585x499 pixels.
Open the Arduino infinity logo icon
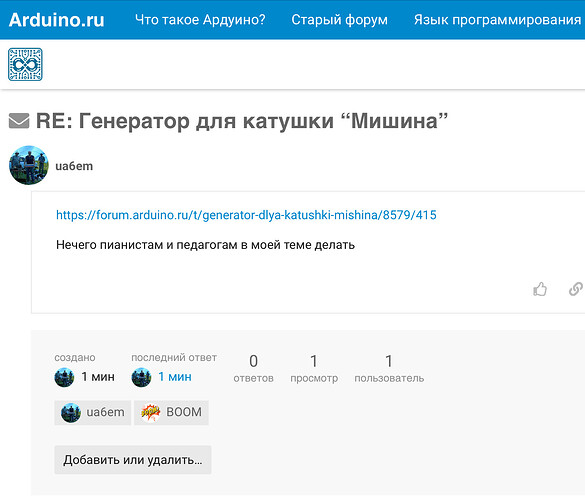25,64
